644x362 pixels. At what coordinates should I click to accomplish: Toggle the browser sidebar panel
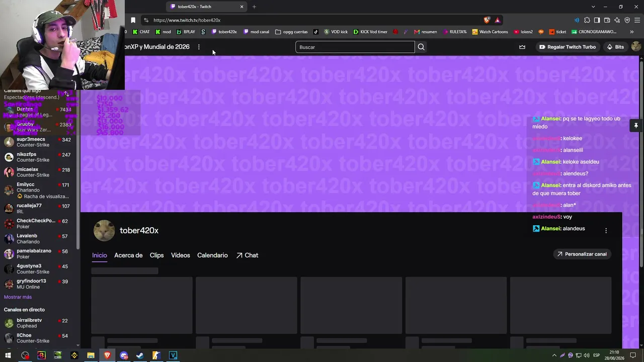tap(597, 20)
